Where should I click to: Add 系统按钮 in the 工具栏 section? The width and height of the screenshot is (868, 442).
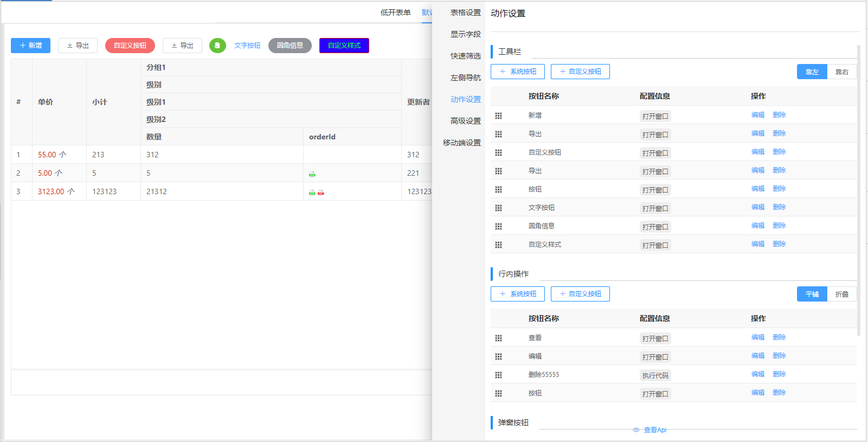pyautogui.click(x=518, y=72)
